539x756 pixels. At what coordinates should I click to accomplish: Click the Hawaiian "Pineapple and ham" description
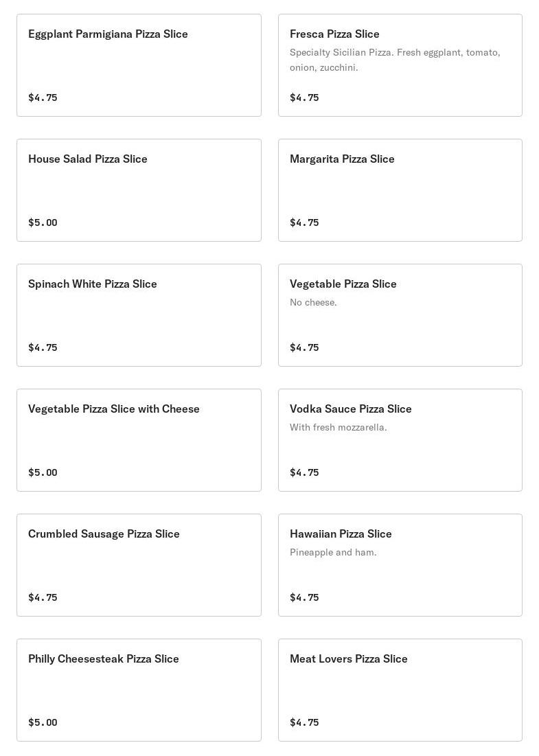tap(333, 552)
